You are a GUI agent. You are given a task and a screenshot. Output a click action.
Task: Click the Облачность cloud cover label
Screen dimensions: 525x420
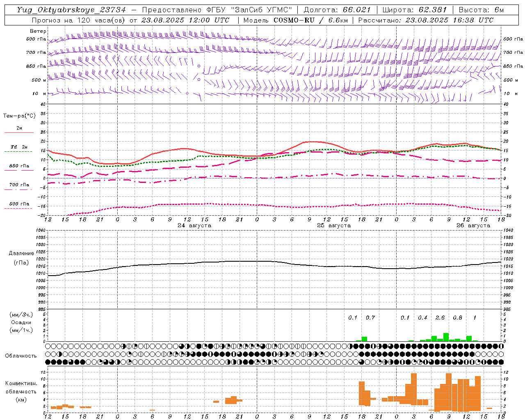tap(21, 356)
